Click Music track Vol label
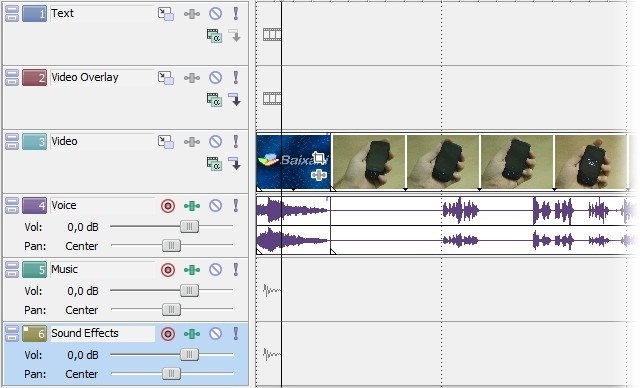Screen dimensions: 640x388 point(33,291)
